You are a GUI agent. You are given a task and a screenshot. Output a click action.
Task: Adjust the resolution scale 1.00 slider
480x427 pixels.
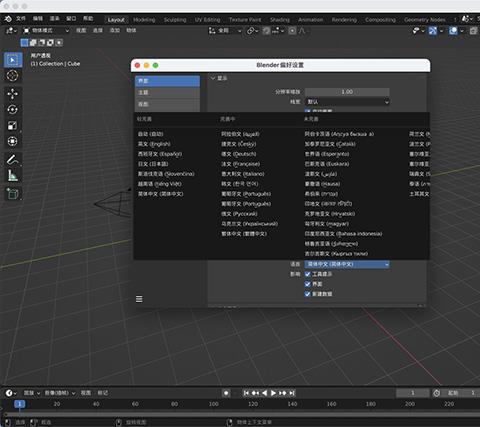(347, 92)
